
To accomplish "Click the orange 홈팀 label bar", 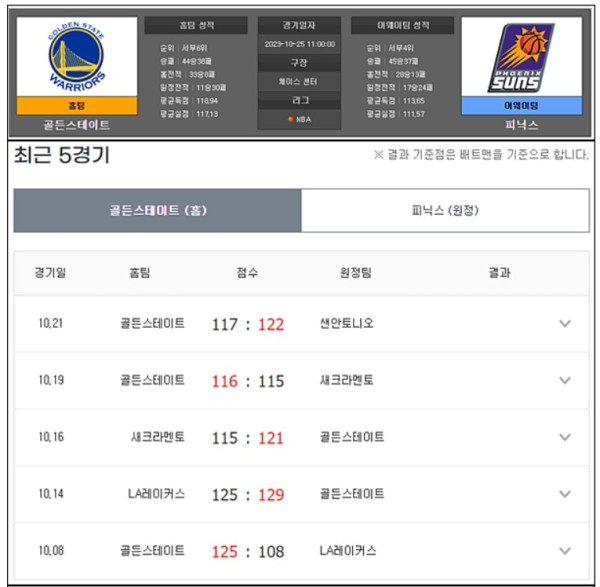I will click(77, 104).
